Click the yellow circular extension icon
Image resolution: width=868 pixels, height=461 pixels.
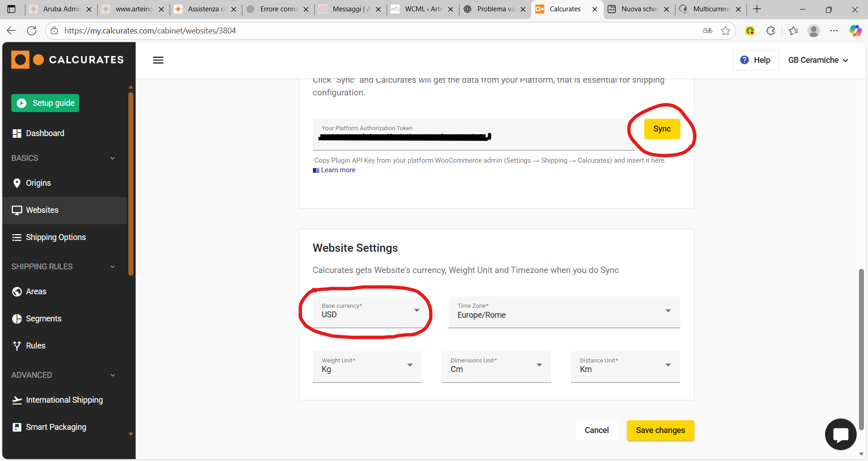[750, 31]
